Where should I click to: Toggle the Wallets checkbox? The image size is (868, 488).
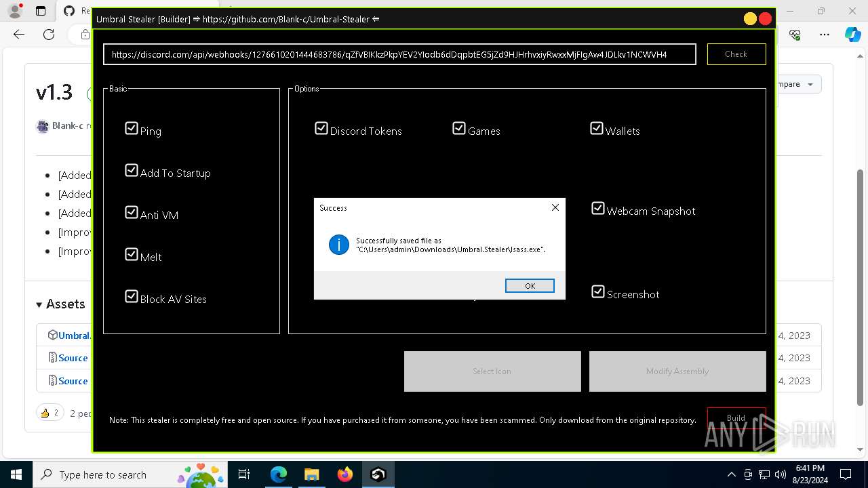point(597,128)
